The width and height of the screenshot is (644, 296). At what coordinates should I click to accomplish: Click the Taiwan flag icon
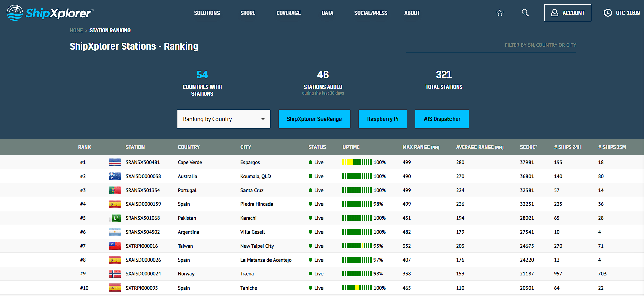[115, 246]
